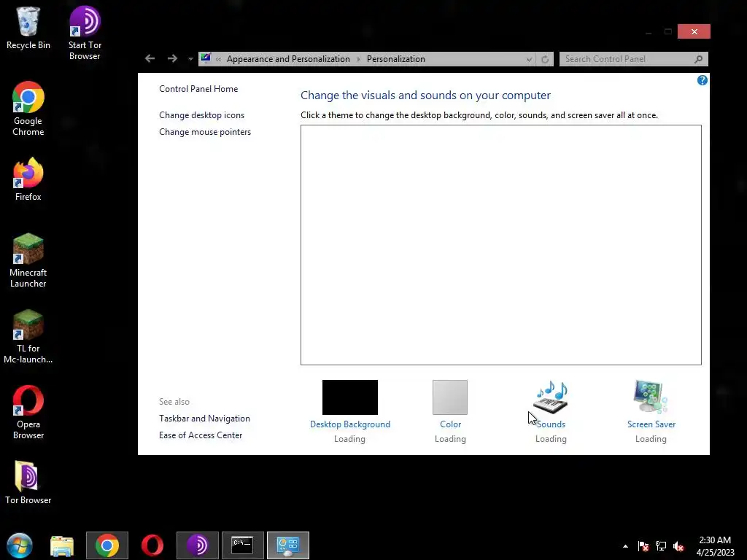
Task: Click the Control Panel taskbar button
Action: pyautogui.click(x=288, y=545)
